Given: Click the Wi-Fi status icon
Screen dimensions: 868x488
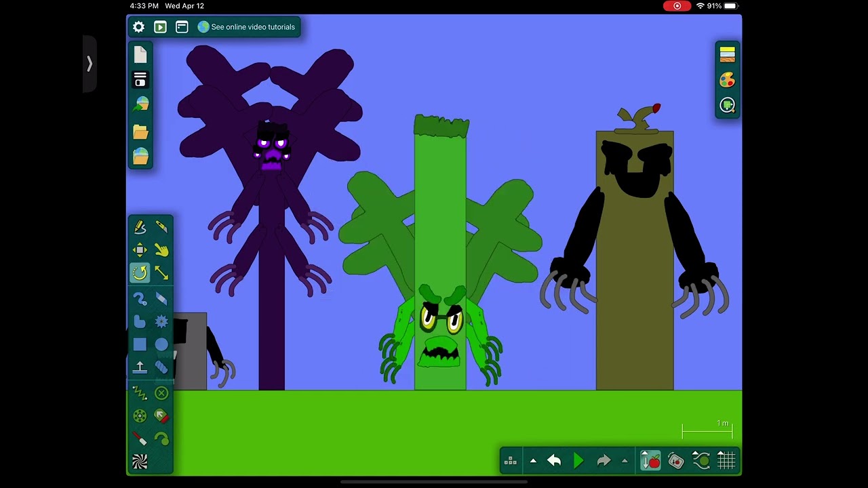Looking at the screenshot, I should [700, 6].
